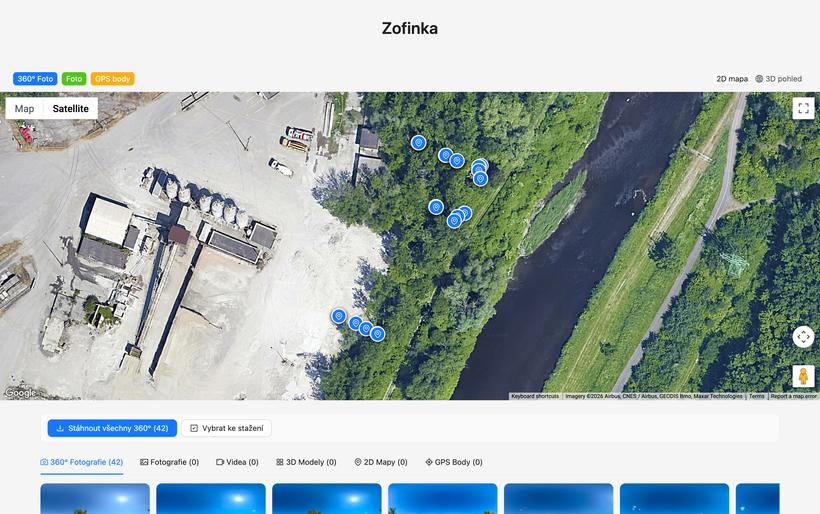Click Stáhnout všechny 360° (42) button

(112, 428)
